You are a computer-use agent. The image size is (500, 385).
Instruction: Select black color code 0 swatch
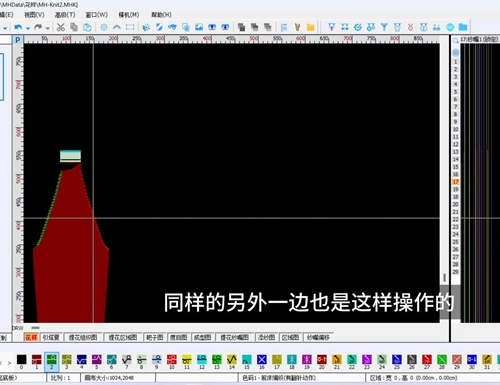pos(22,360)
